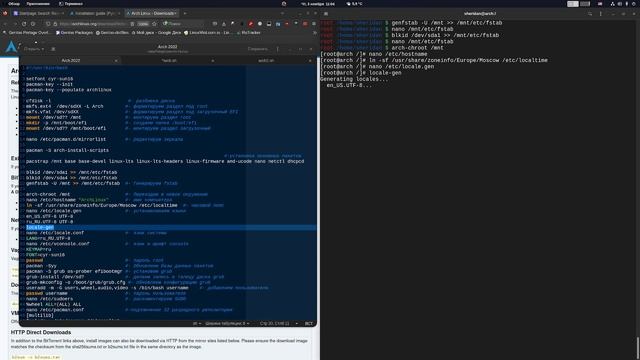Open the Gentoo Packages bookmark
This screenshot has width=640, height=360.
pos(74,33)
